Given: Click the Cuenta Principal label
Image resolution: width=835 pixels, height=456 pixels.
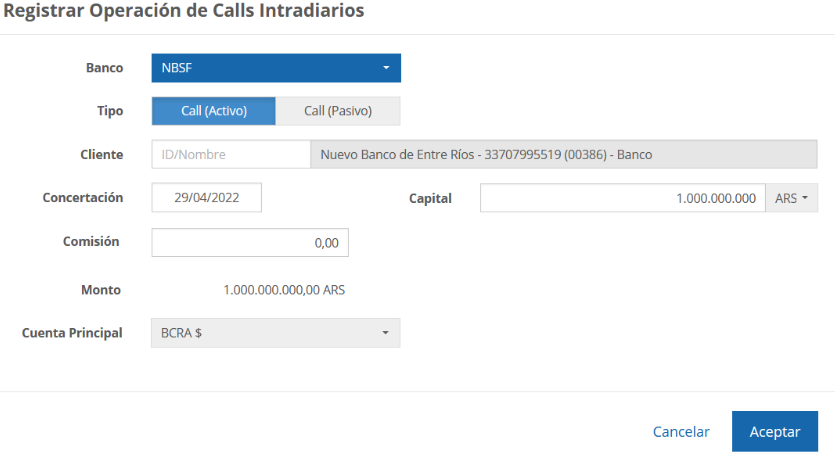Looking at the screenshot, I should click(72, 333).
